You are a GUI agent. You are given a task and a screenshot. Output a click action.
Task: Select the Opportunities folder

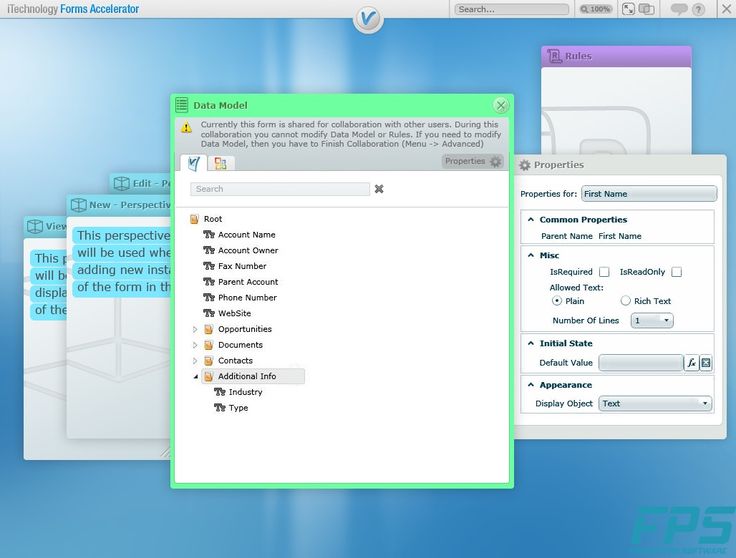245,329
